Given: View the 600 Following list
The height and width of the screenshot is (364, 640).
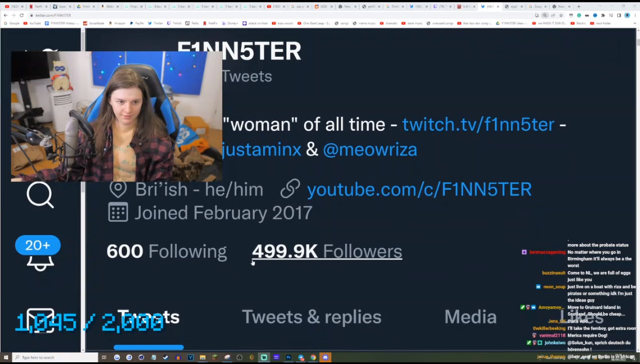Looking at the screenshot, I should point(166,252).
